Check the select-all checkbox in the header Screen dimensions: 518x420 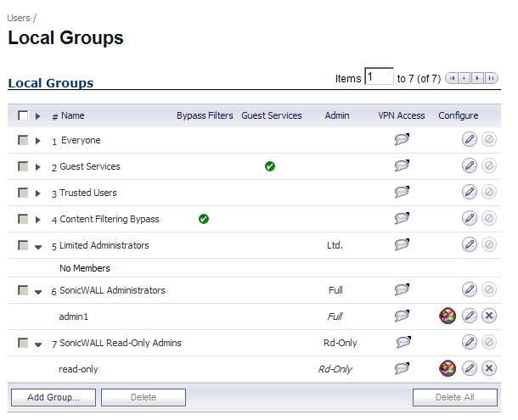[x=23, y=115]
